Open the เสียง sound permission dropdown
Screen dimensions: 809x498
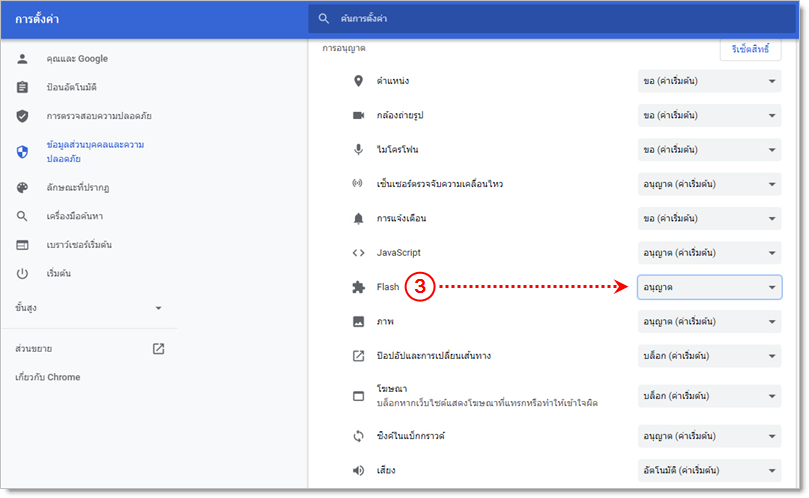[x=709, y=470]
